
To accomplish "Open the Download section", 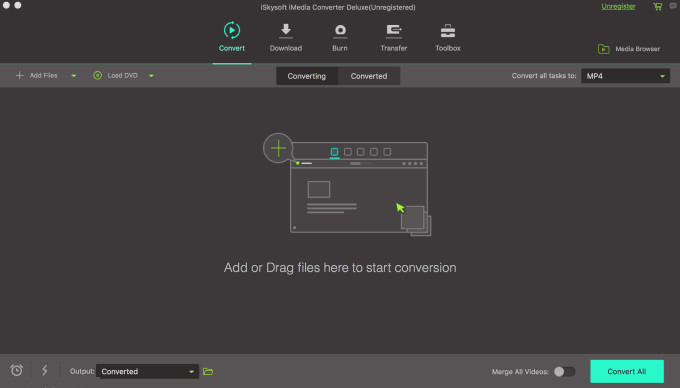I will tap(286, 38).
